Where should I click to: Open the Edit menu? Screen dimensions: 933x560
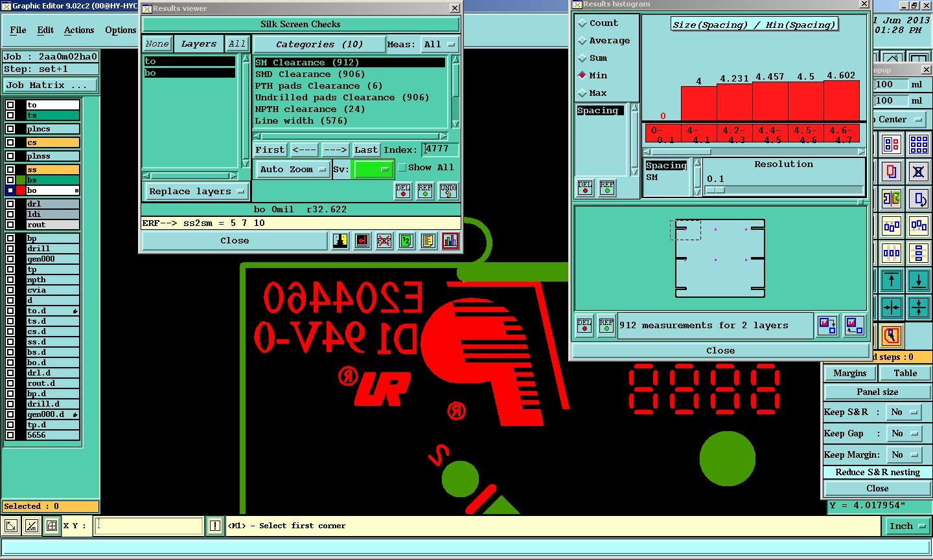coord(45,30)
